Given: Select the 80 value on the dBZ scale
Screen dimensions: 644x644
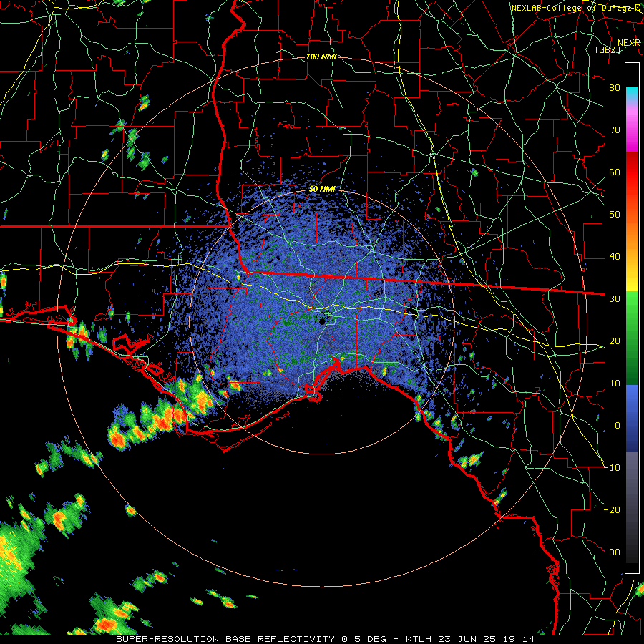Looking at the screenshot, I should pyautogui.click(x=615, y=87).
